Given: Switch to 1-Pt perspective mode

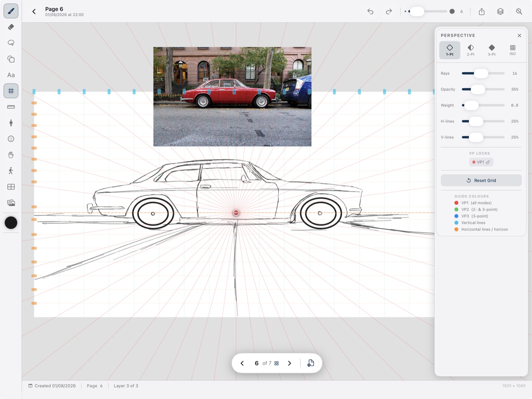Looking at the screenshot, I should click(450, 50).
